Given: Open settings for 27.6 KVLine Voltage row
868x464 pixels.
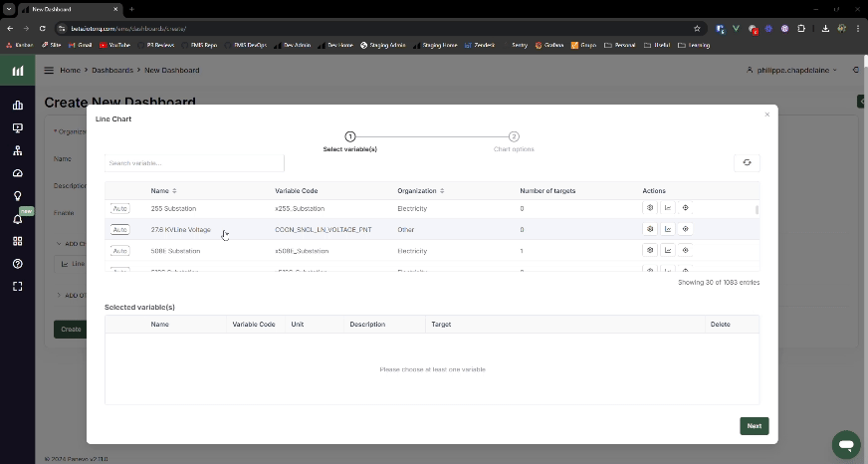Looking at the screenshot, I should (x=650, y=229).
